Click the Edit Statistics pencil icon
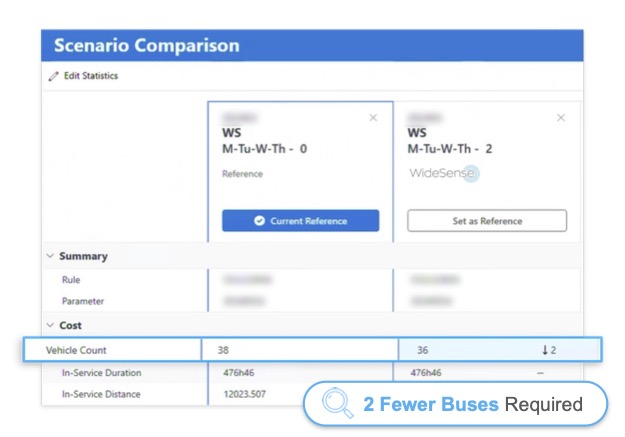The width and height of the screenshot is (625, 437). 54,77
